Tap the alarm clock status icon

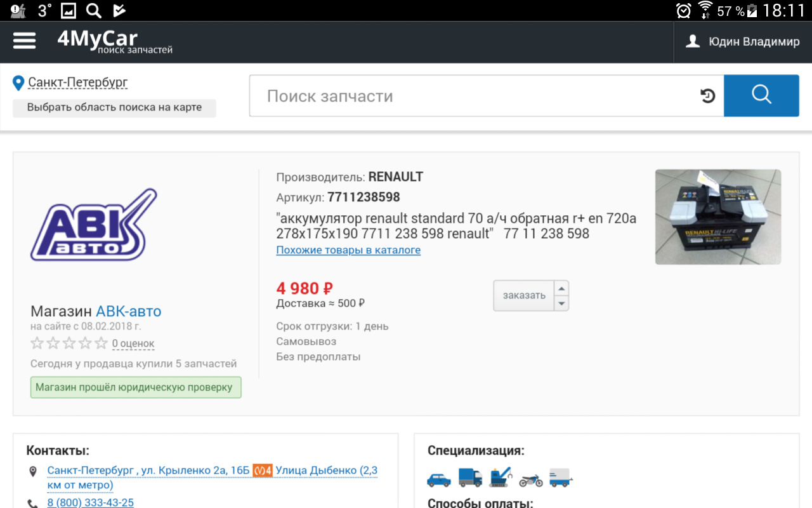pyautogui.click(x=683, y=10)
